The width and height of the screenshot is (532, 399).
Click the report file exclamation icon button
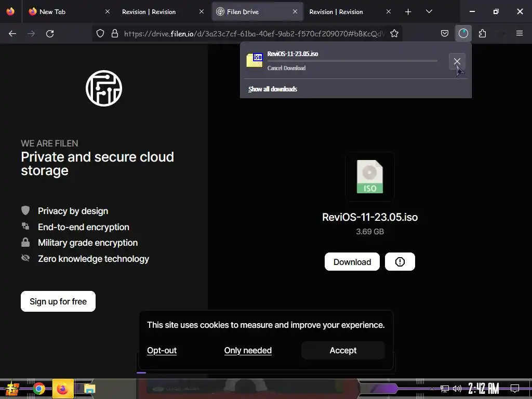coord(400,262)
